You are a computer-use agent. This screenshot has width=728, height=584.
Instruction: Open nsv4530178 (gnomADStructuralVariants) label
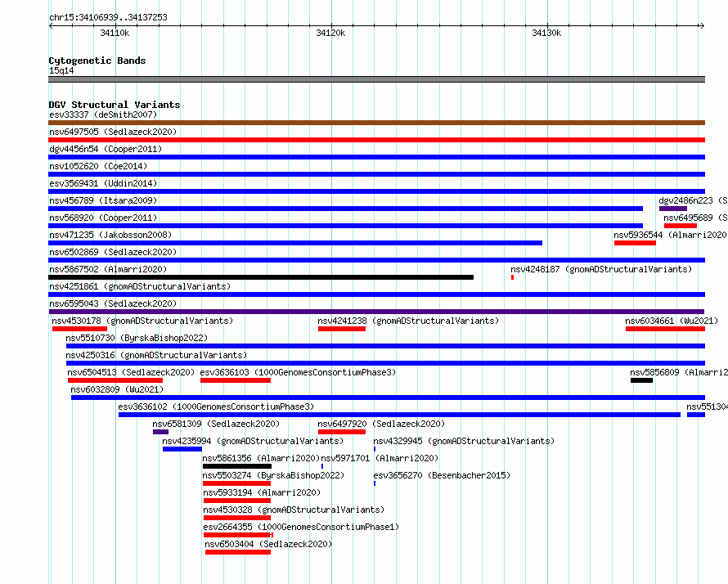coord(142,321)
